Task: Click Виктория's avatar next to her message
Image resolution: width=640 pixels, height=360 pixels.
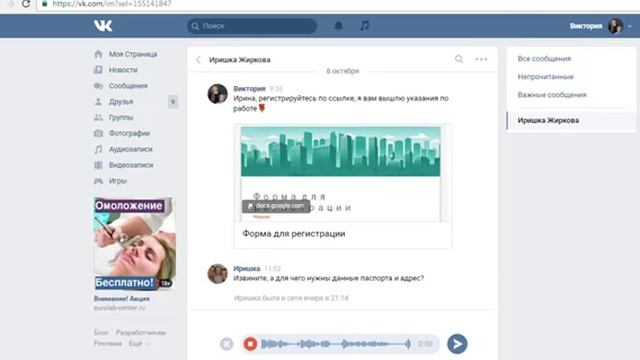Action: point(218,94)
